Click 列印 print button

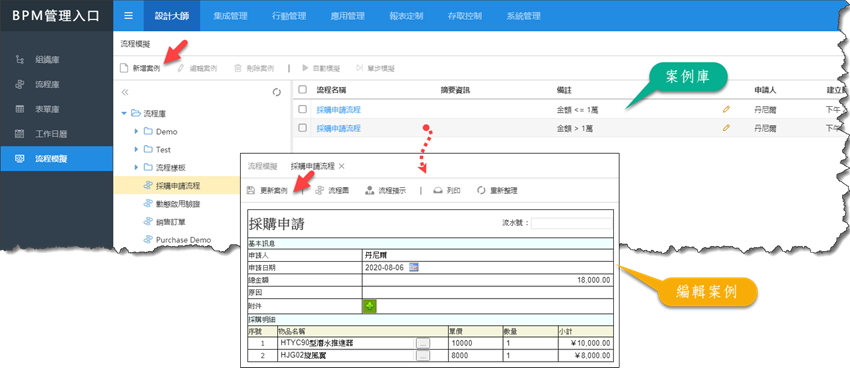click(x=447, y=191)
